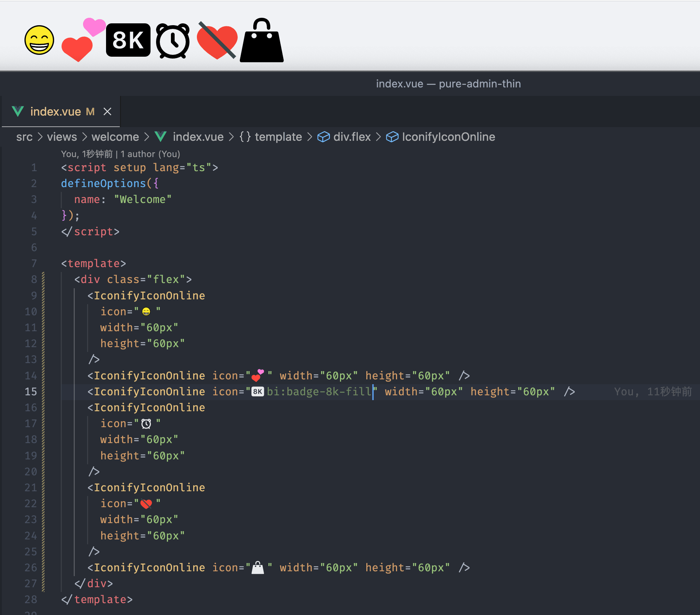Open the div.flex breadcrumb symbol
The image size is (700, 615).
tap(351, 137)
